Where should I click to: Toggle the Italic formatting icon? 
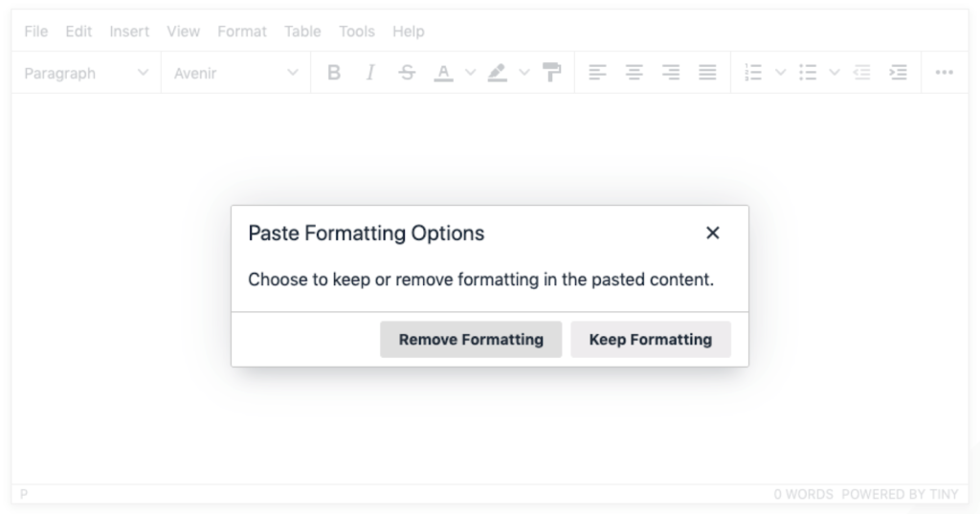click(x=370, y=73)
